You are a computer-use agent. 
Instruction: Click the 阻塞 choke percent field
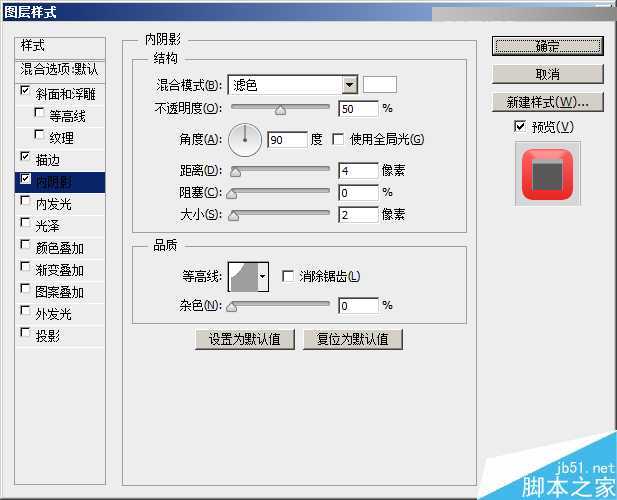click(x=358, y=193)
